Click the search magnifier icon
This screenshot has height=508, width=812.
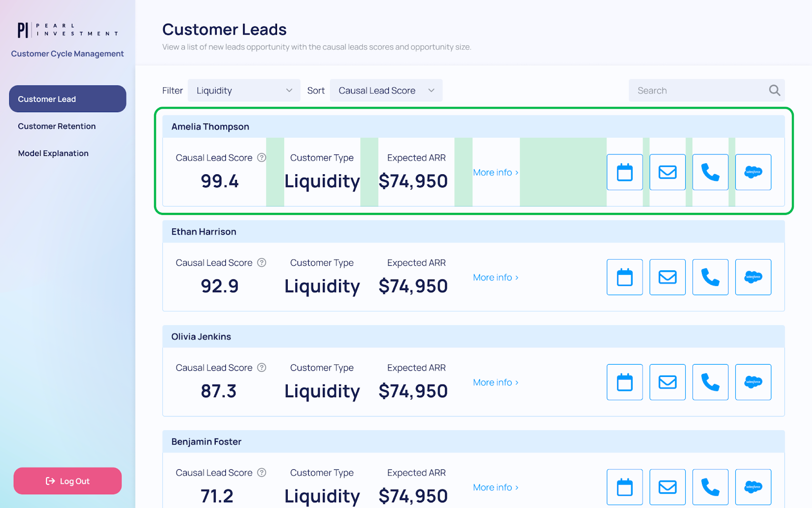pyautogui.click(x=774, y=90)
